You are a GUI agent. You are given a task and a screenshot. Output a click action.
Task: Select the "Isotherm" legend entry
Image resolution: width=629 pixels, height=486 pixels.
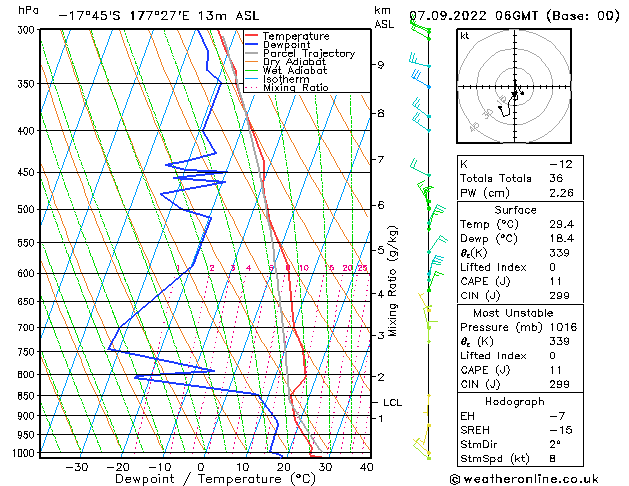(x=286, y=79)
